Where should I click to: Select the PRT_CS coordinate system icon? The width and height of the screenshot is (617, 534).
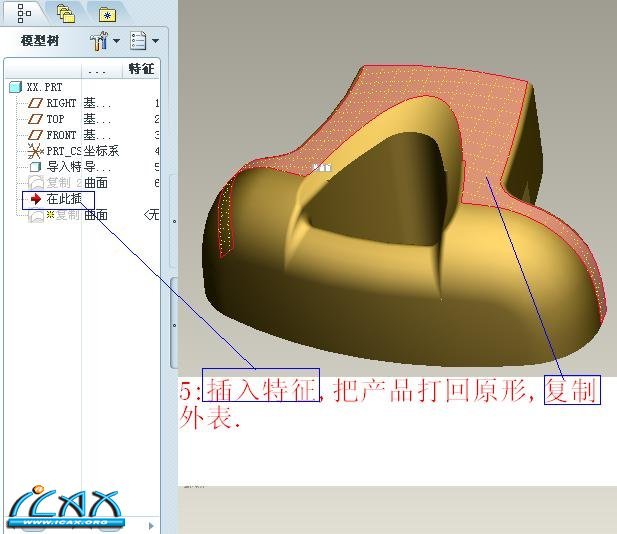[36, 152]
